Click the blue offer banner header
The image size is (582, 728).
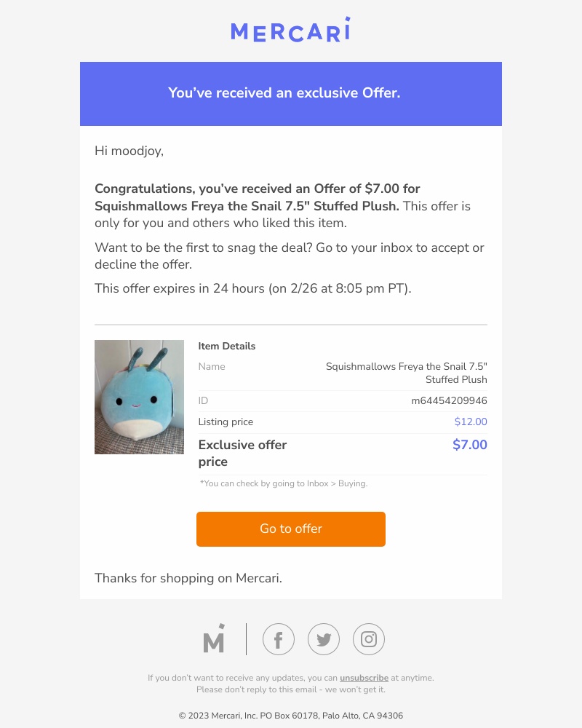[x=290, y=93]
